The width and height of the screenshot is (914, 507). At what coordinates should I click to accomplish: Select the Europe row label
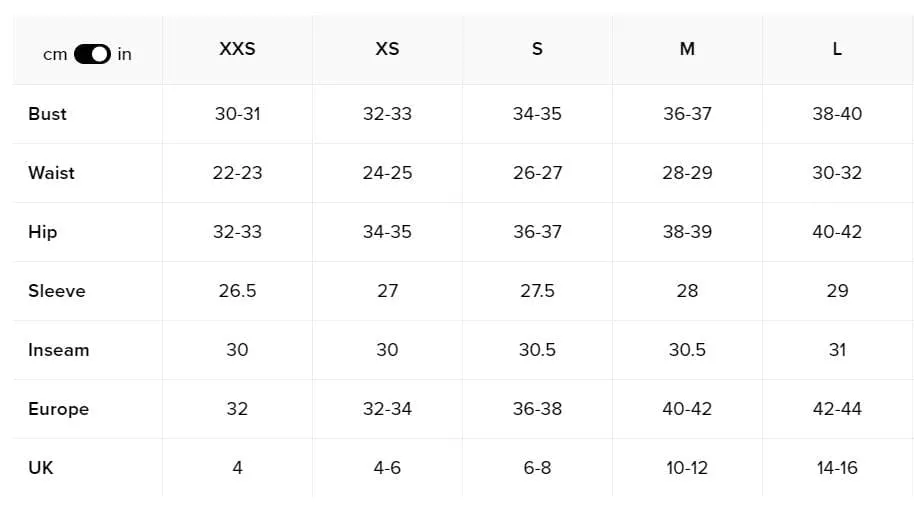coord(58,409)
